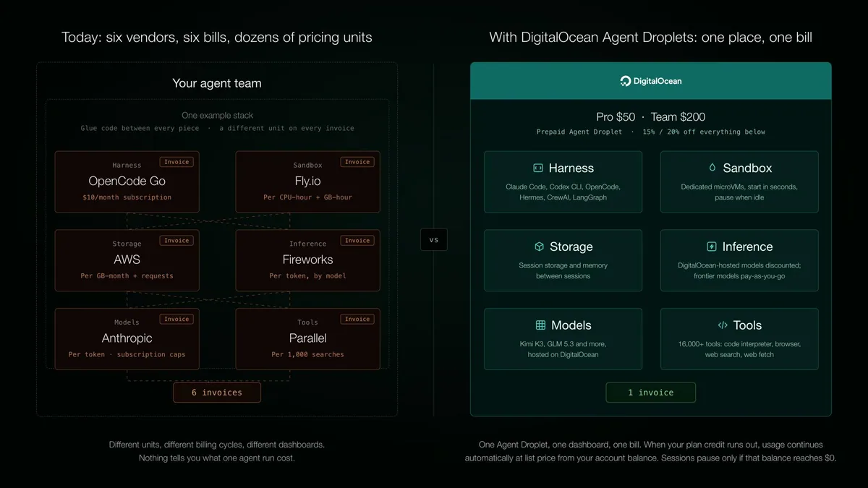Click the '1 invoice' green badge

(x=651, y=393)
